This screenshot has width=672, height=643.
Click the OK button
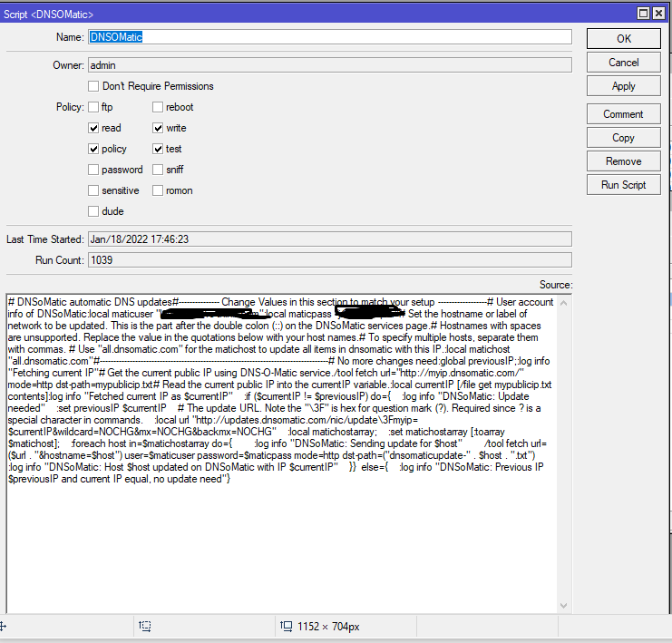coord(624,39)
